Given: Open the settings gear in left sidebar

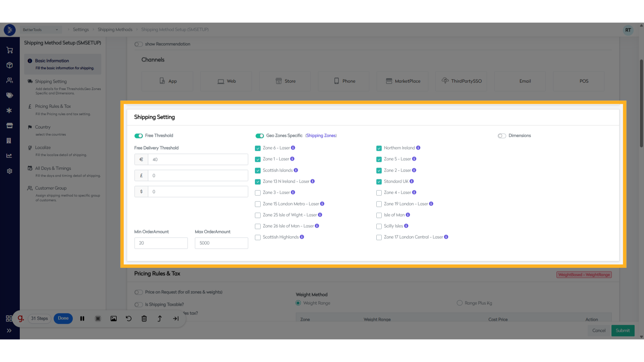Looking at the screenshot, I should pos(10,171).
